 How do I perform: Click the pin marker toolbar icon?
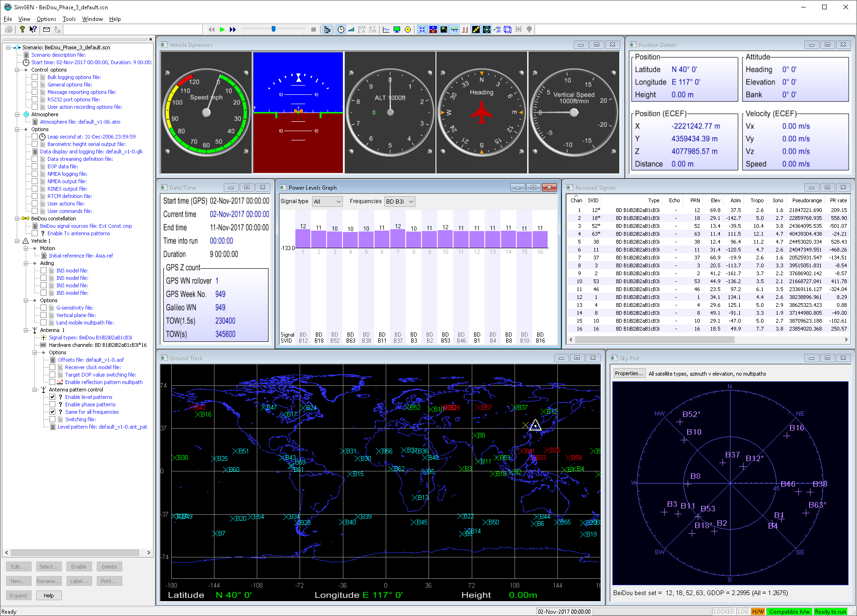(x=529, y=29)
